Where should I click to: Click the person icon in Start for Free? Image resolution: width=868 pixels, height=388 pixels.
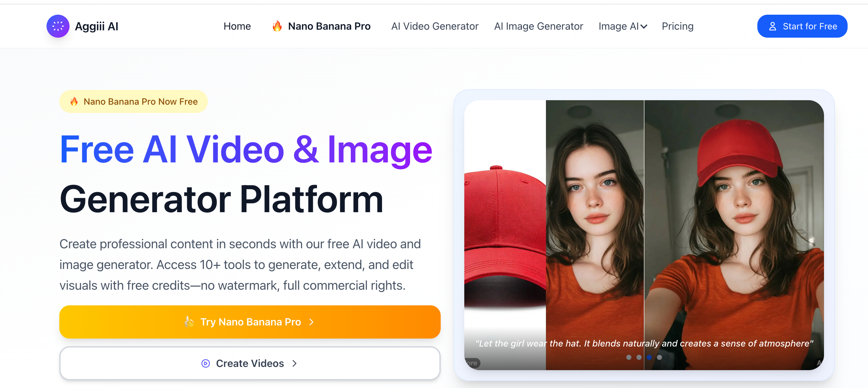tap(773, 26)
